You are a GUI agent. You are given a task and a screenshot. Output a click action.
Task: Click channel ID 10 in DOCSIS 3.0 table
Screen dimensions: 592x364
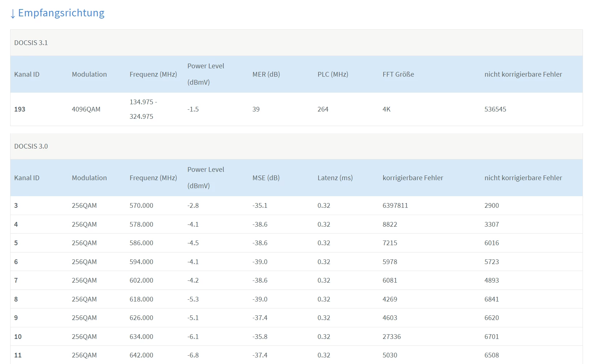[x=18, y=337]
